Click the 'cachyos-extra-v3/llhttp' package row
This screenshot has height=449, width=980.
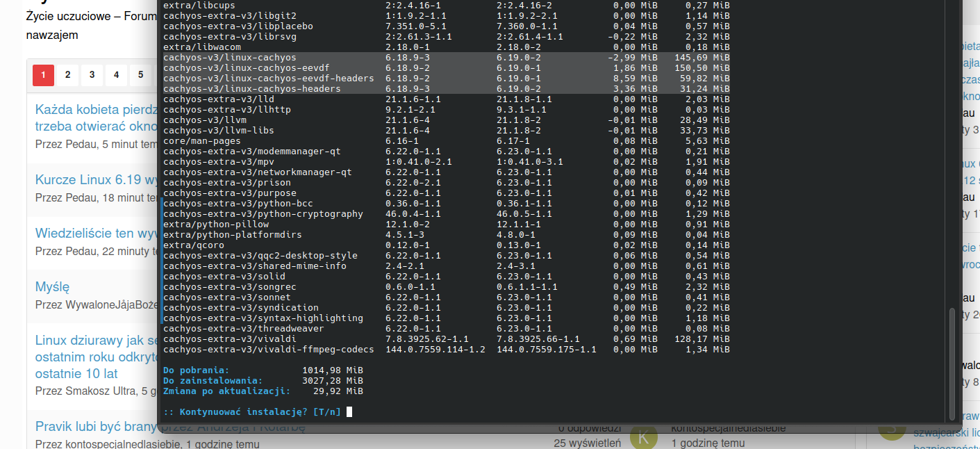[447, 110]
